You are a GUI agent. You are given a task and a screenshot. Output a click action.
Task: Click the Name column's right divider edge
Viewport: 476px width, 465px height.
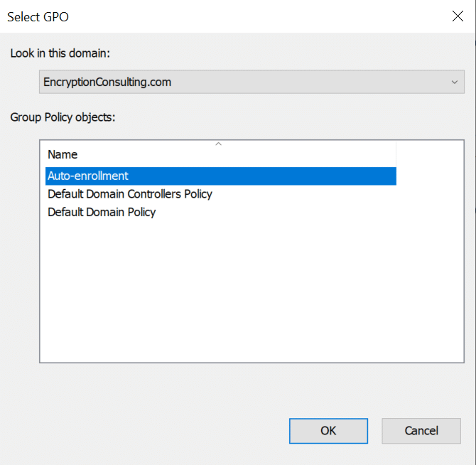(396, 154)
